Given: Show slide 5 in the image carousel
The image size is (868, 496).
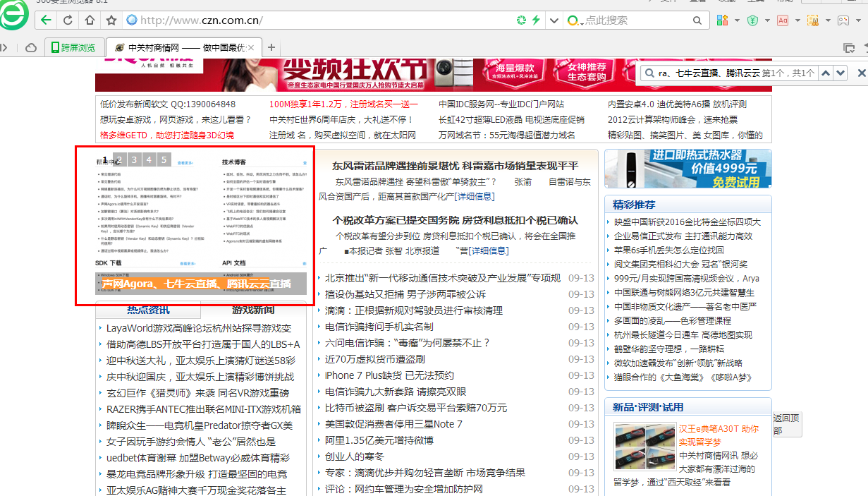Looking at the screenshot, I should [x=164, y=160].
